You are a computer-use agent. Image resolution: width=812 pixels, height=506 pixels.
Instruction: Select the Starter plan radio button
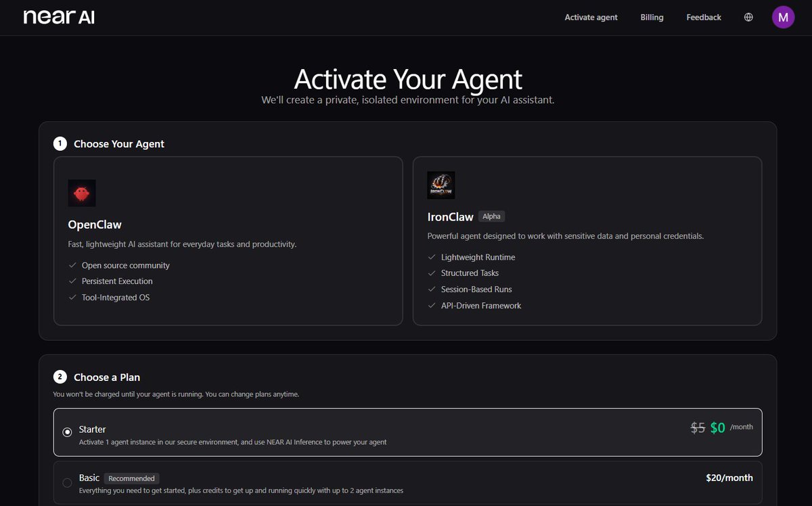coord(67,432)
